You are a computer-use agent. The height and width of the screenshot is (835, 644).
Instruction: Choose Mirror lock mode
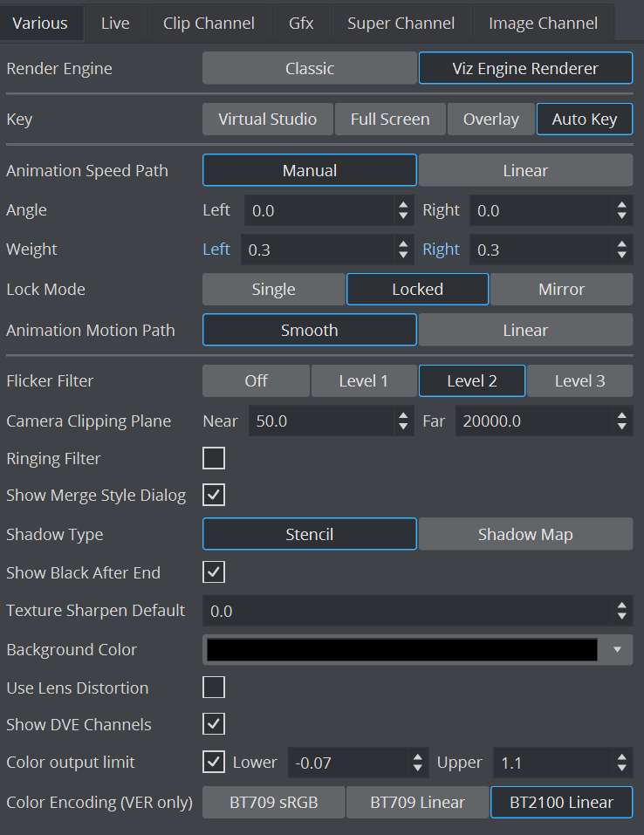coord(561,290)
